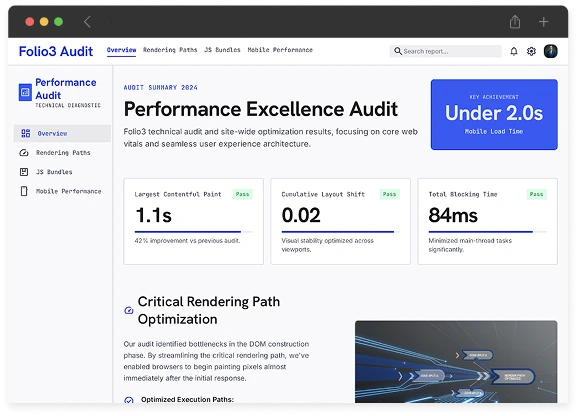This screenshot has height=416, width=579.
Task: Click the browser back arrow
Action: click(x=87, y=22)
